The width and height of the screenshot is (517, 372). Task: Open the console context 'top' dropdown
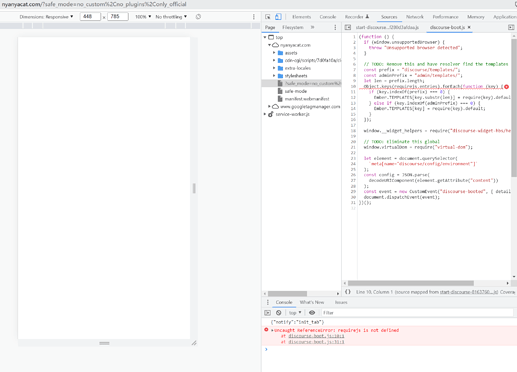point(295,313)
